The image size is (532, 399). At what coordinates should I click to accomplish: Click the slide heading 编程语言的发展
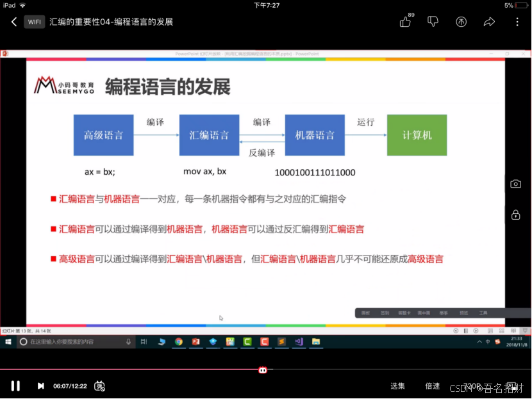click(167, 87)
